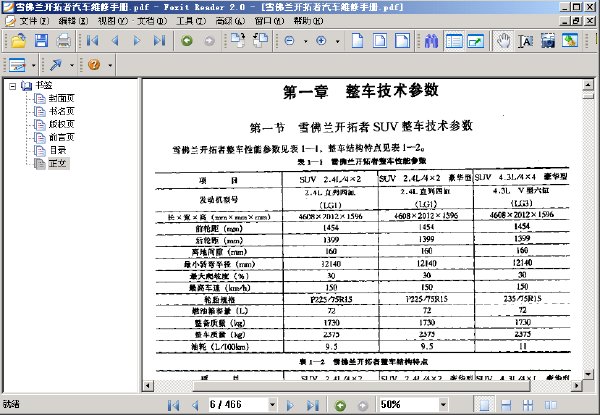Open a file with the folder icon

(18, 40)
